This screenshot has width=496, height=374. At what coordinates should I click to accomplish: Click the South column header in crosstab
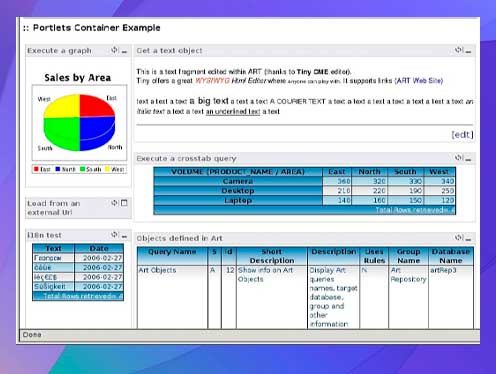(x=405, y=172)
